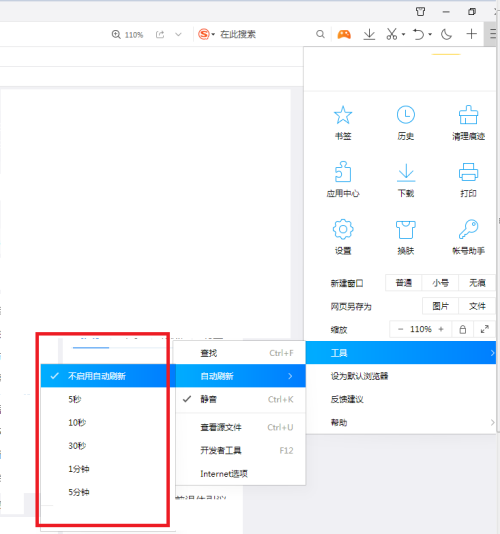
Task: Click the game controller toolbar icon
Action: pyautogui.click(x=344, y=34)
